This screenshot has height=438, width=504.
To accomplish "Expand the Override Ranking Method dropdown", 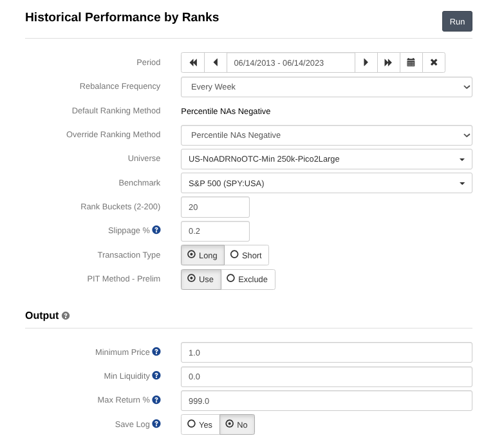I will point(326,135).
